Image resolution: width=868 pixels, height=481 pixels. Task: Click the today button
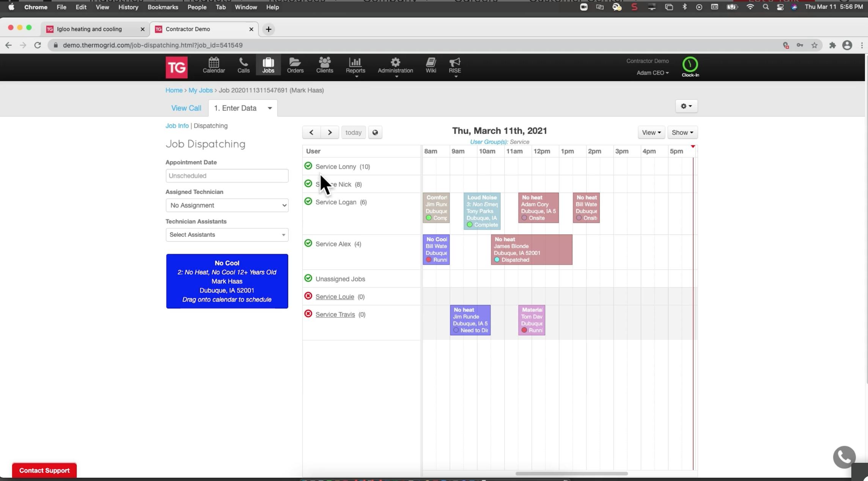(353, 132)
